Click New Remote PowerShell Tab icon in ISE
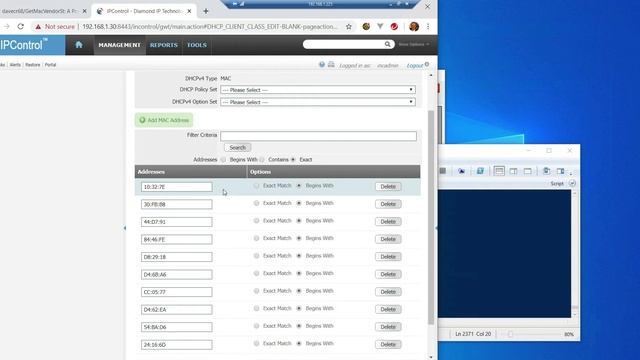The height and width of the screenshot is (360, 640). tap(461, 171)
